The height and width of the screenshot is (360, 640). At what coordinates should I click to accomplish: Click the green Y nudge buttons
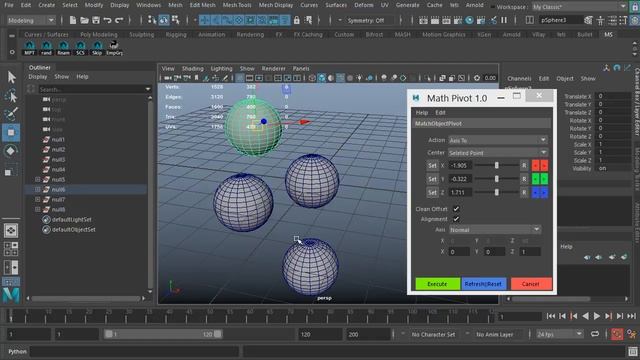[540, 179]
